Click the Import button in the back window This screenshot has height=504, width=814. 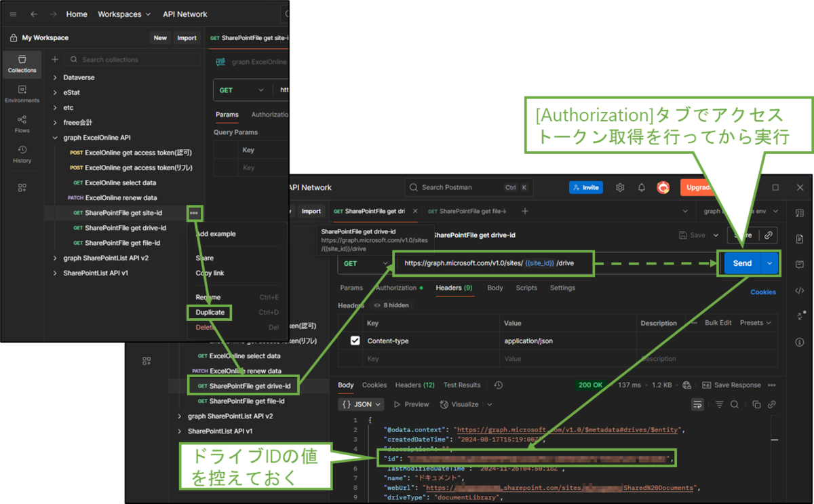click(187, 38)
